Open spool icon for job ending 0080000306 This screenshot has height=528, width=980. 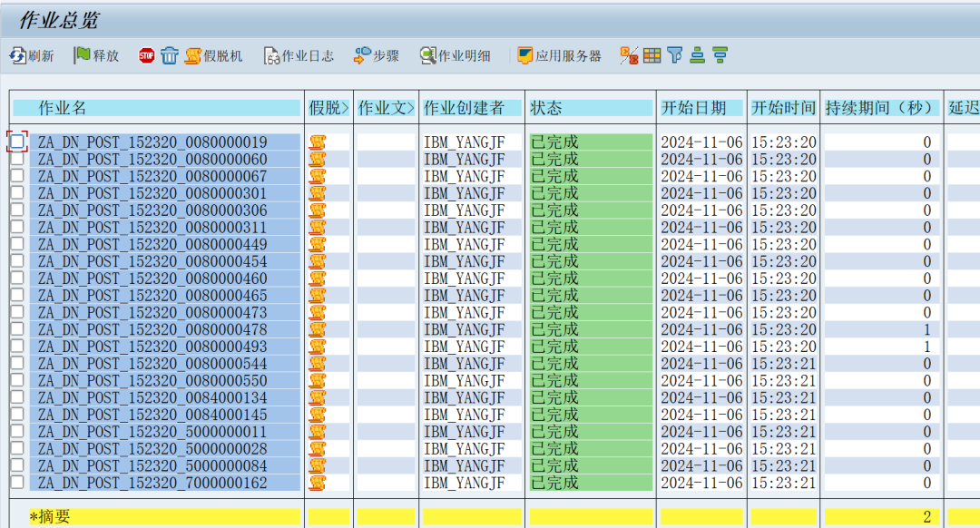tap(318, 210)
